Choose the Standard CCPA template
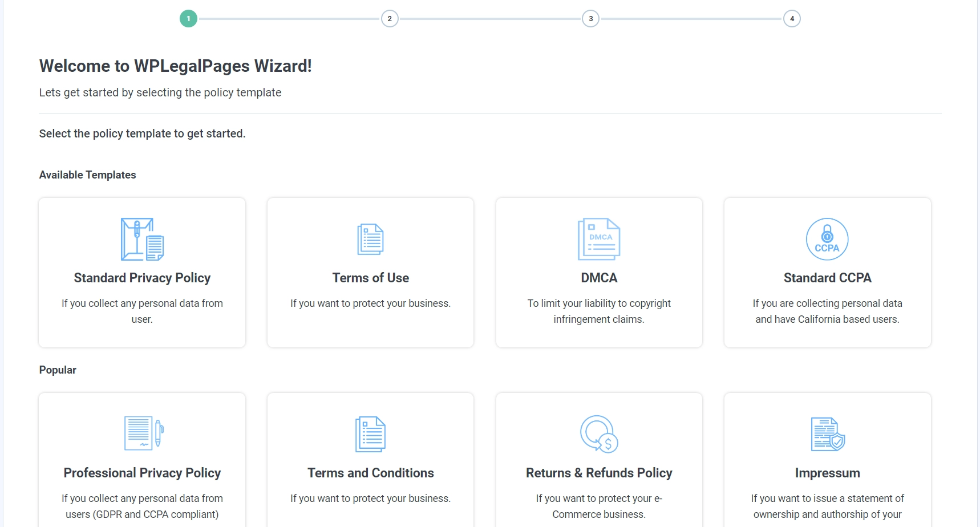Image resolution: width=980 pixels, height=527 pixels. (x=827, y=273)
